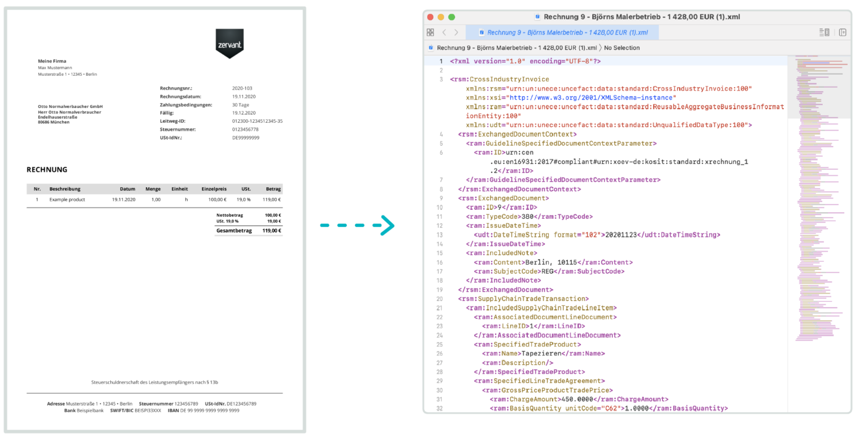Zoom the window with green button
Viewport: 868px width, 440px height.
453,17
